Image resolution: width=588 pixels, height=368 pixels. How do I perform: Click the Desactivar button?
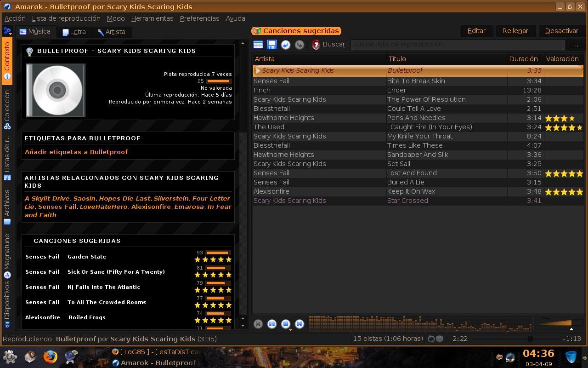tap(561, 31)
